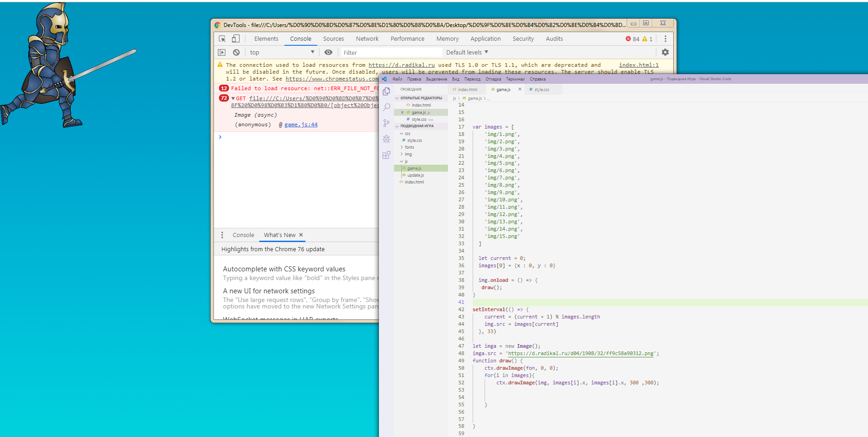
Task: Create live expression with eye icon
Action: pos(328,52)
